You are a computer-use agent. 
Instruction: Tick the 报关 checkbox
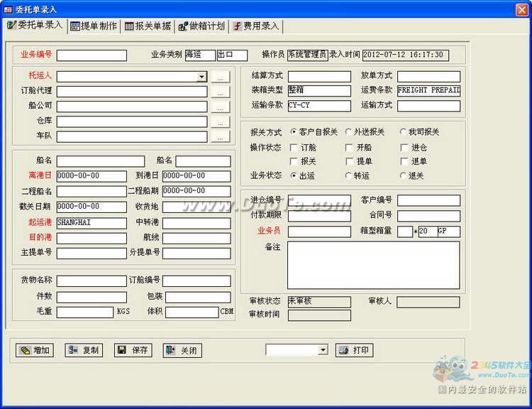[294, 161]
